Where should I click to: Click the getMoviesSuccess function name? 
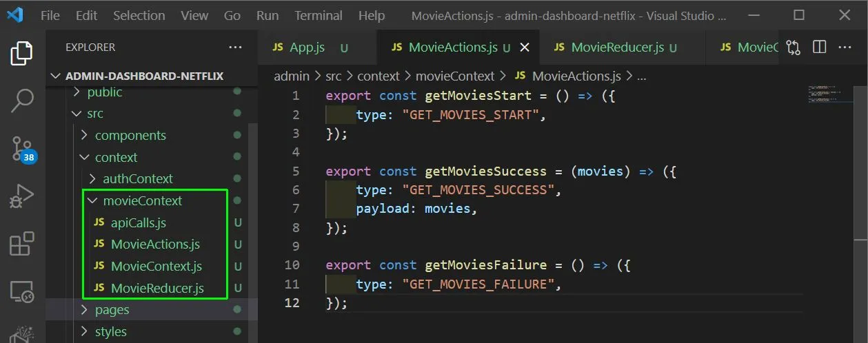click(486, 171)
